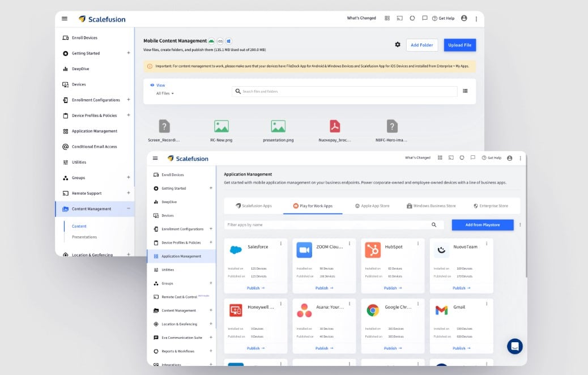Click the Add from Playstore button
Viewport: 588px width, 375px height.
click(x=483, y=225)
